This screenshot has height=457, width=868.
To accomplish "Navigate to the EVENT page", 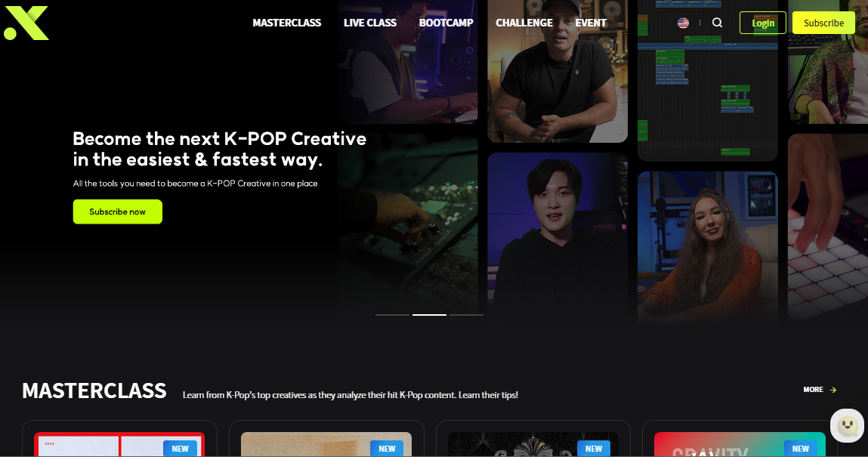I will coord(591,23).
